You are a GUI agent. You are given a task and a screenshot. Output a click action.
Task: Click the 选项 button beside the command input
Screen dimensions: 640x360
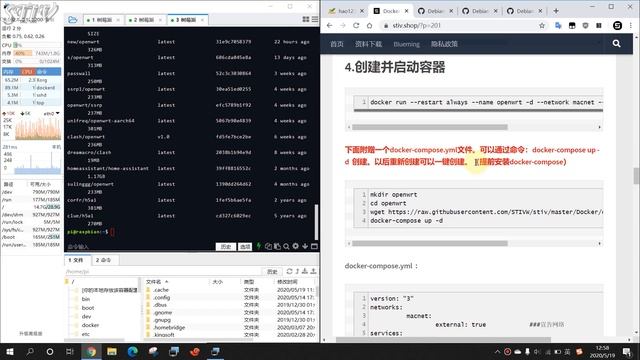click(245, 247)
